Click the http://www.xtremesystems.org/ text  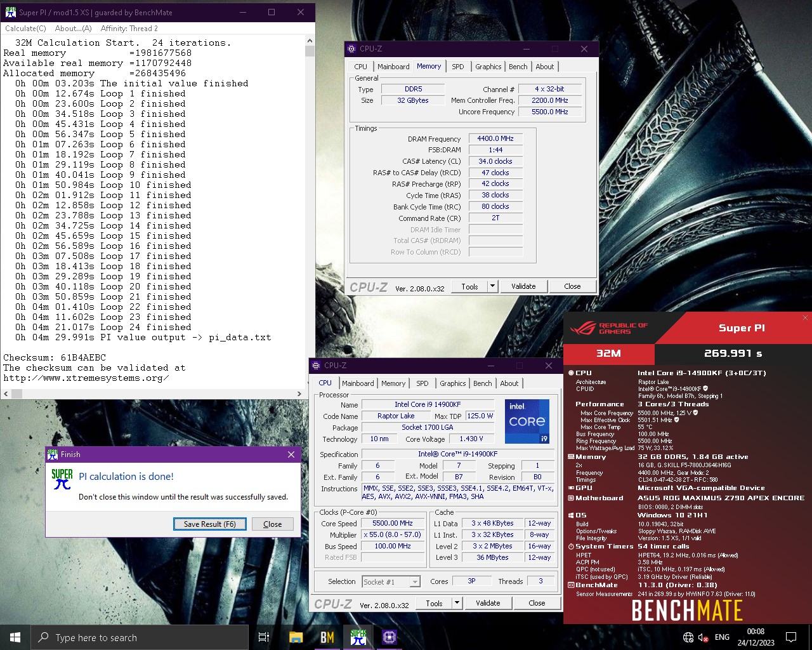click(86, 378)
